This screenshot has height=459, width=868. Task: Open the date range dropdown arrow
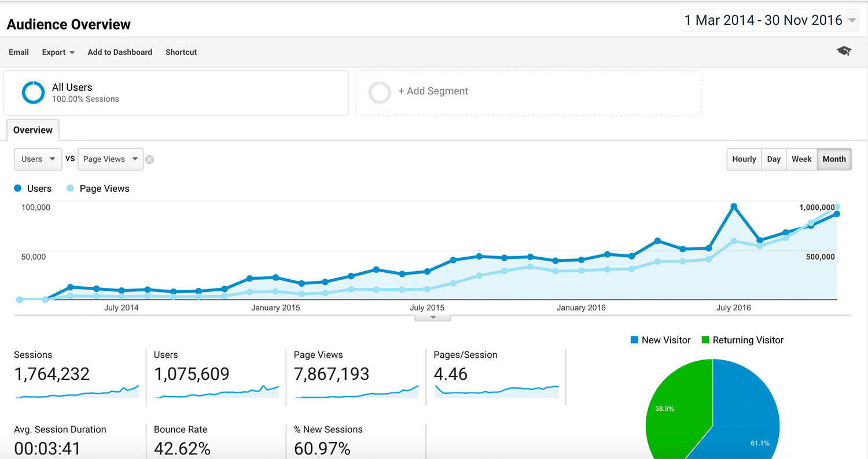(852, 20)
